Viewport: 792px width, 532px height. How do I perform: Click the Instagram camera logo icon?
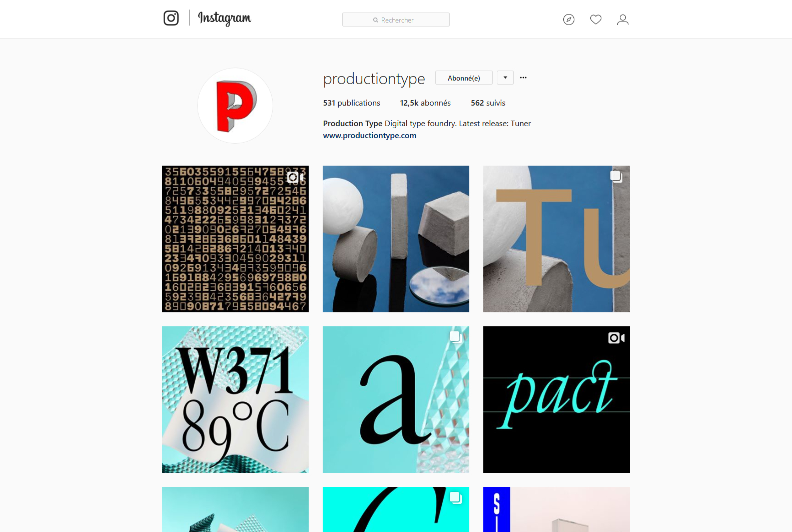tap(171, 18)
